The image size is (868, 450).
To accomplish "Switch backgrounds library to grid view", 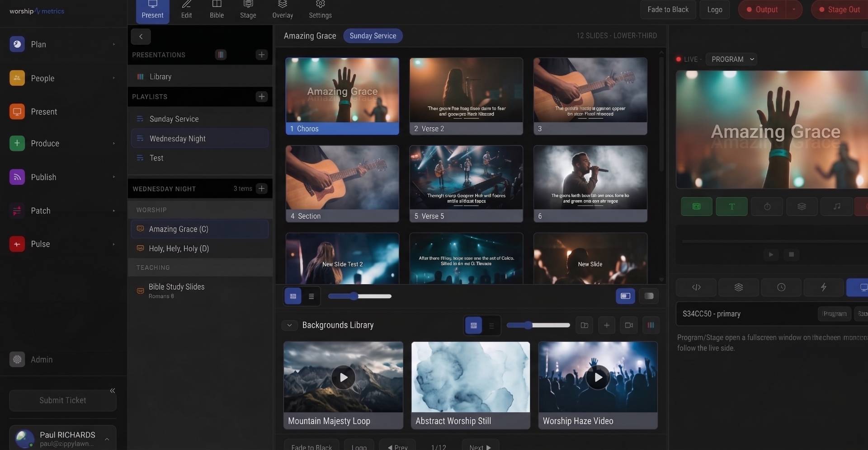I will [473, 326].
